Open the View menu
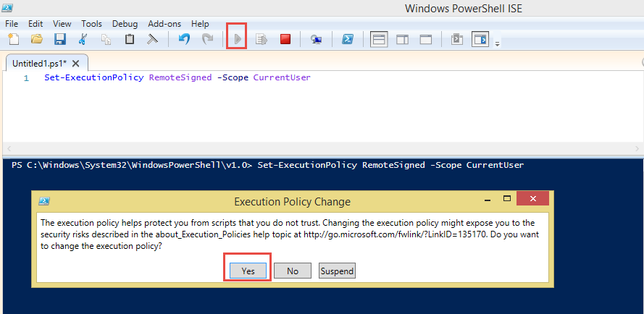The image size is (644, 314). point(62,24)
